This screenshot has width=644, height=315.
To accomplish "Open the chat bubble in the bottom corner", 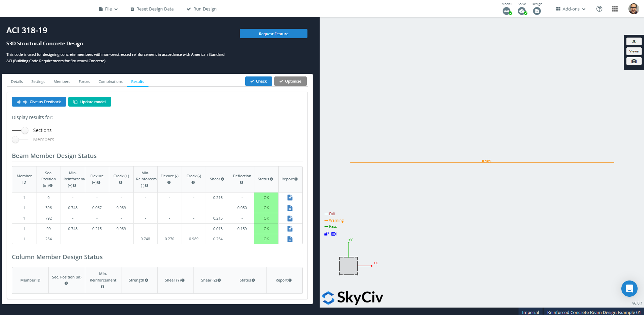I will click(x=629, y=288).
